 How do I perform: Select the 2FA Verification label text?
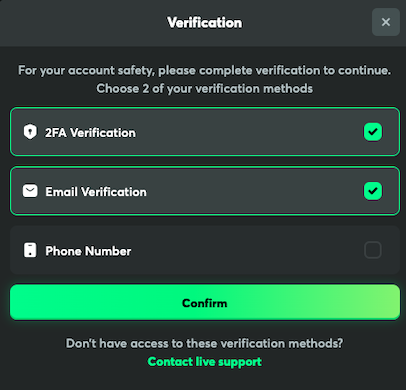[x=90, y=133]
